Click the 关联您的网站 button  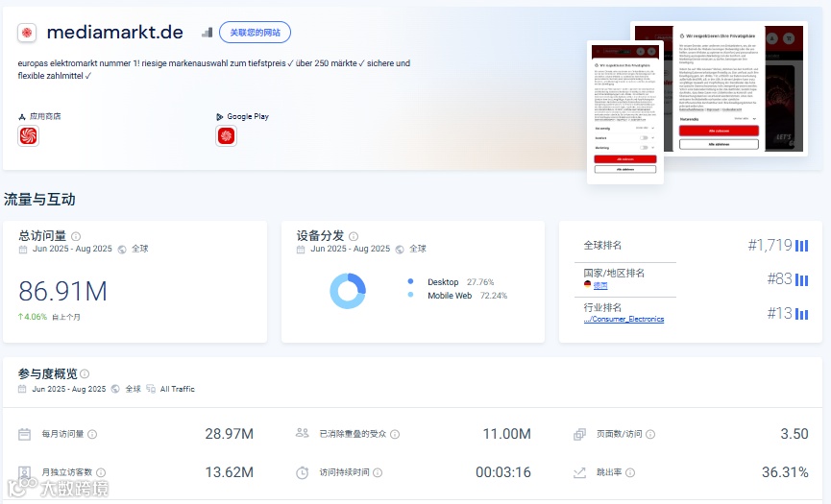point(255,33)
